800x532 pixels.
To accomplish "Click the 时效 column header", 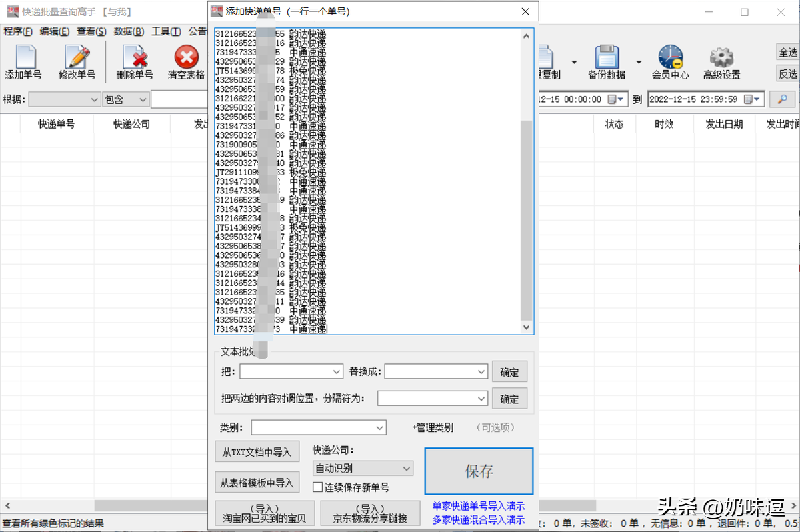I will (664, 124).
